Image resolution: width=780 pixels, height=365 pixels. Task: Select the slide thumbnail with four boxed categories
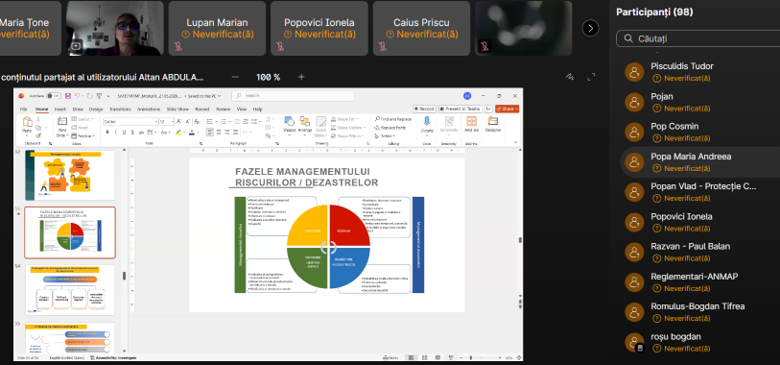[70, 290]
